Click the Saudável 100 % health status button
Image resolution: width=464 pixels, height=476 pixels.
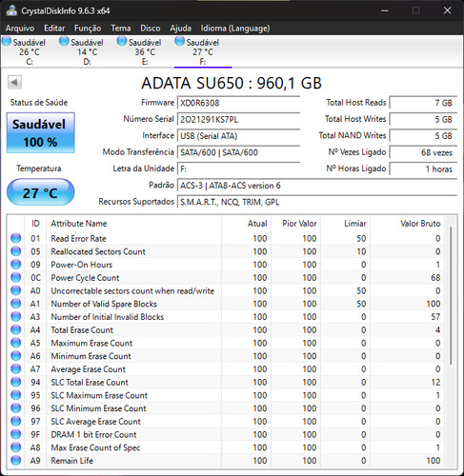click(x=41, y=133)
